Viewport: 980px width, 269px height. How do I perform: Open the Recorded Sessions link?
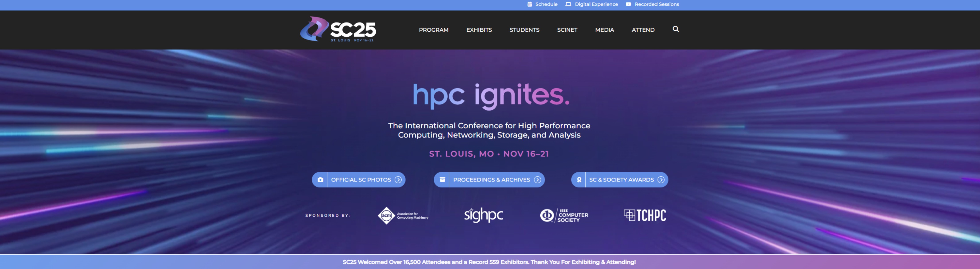[657, 4]
